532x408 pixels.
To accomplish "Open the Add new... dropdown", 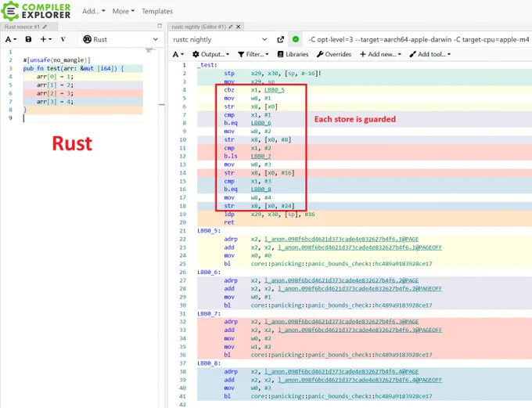I will pyautogui.click(x=380, y=54).
